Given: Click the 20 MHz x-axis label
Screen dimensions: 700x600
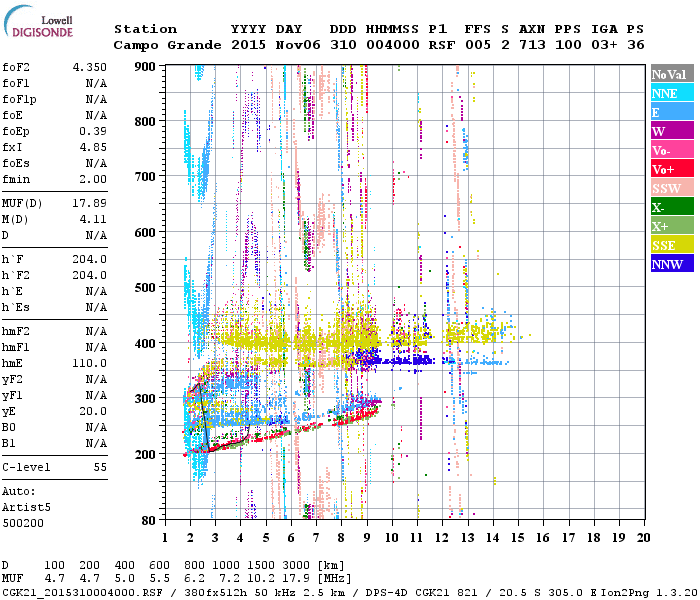Looking at the screenshot, I should (x=643, y=538).
